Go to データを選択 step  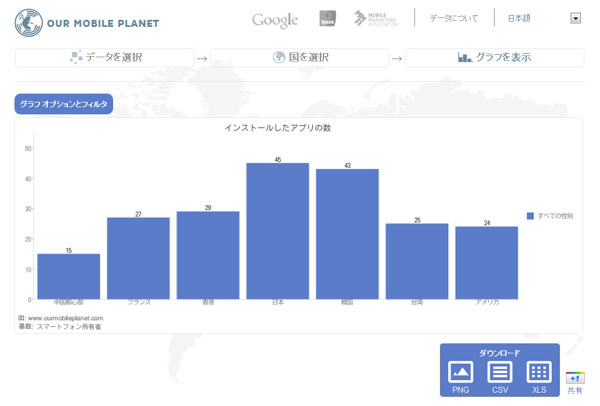pos(104,58)
